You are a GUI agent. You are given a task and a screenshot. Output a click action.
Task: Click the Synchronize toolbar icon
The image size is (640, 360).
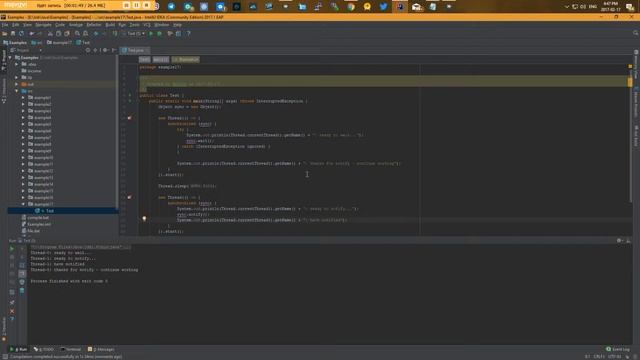(21, 33)
